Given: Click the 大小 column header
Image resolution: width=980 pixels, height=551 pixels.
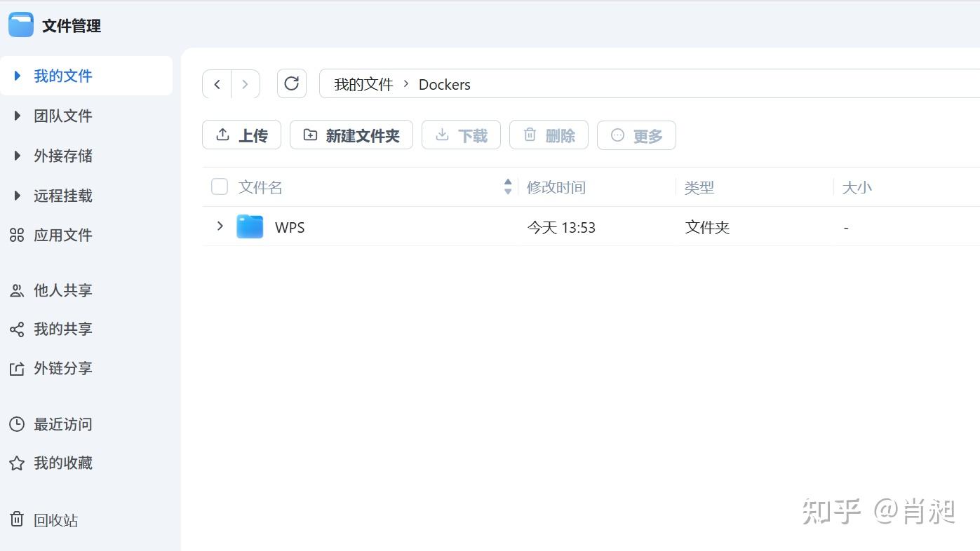Looking at the screenshot, I should pyautogui.click(x=857, y=187).
